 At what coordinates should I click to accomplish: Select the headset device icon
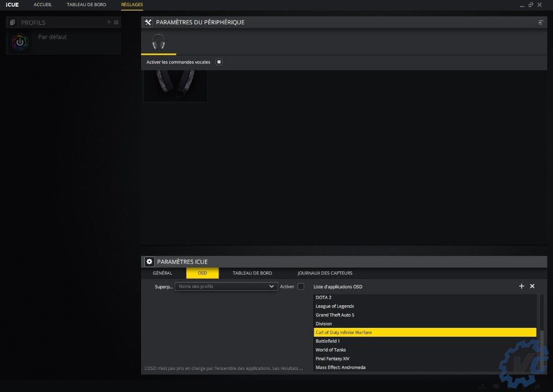click(x=159, y=42)
